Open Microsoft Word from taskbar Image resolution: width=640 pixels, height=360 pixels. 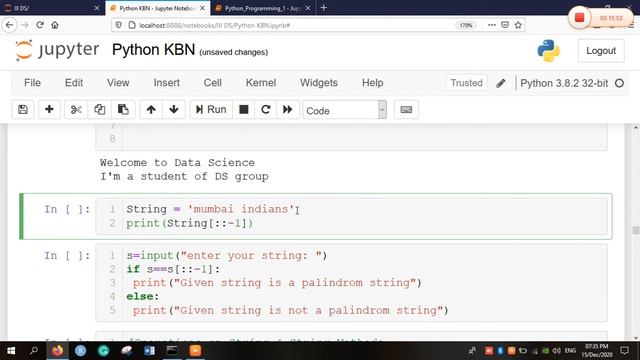click(x=149, y=351)
